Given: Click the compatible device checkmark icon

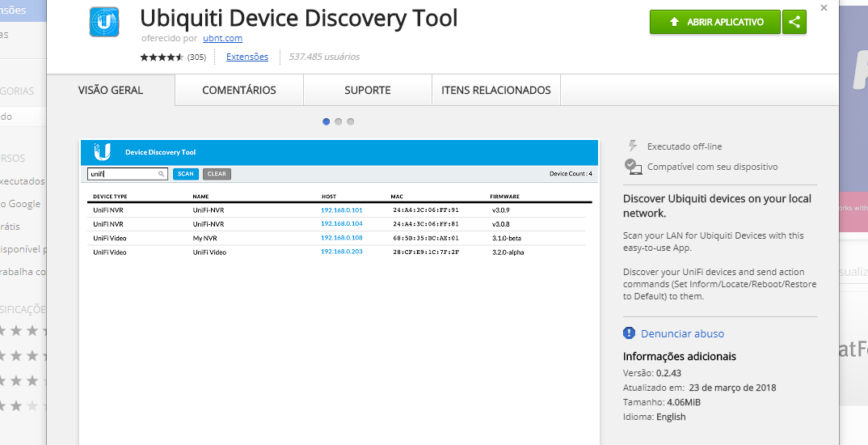Looking at the screenshot, I should point(633,167).
